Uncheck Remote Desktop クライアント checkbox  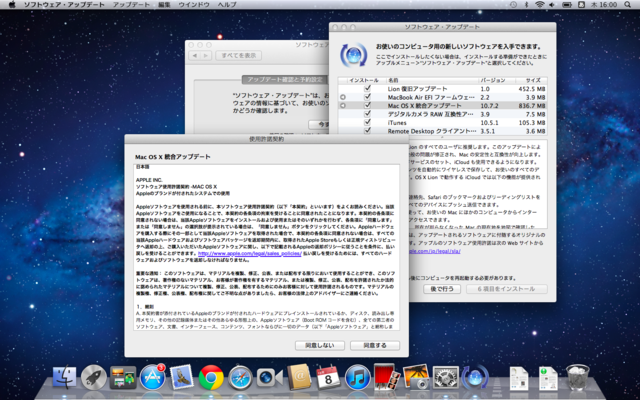coord(367,131)
